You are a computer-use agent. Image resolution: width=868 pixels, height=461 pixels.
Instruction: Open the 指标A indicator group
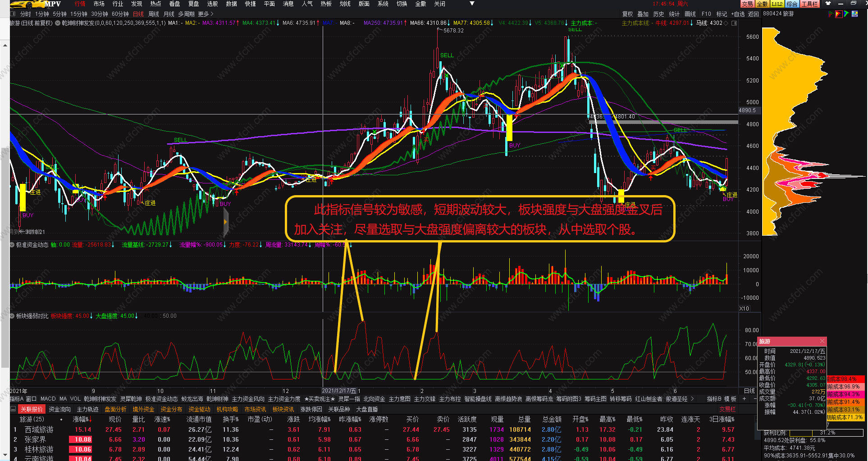tap(17, 399)
